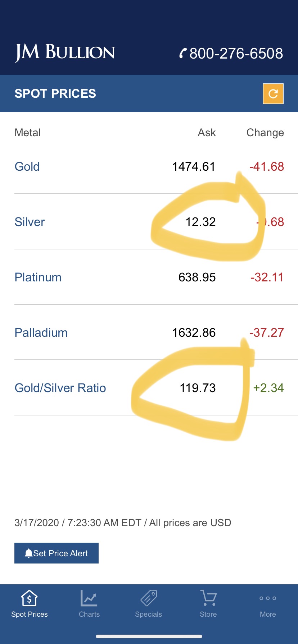298x644 pixels.
Task: Open the More dots icon
Action: point(268,598)
